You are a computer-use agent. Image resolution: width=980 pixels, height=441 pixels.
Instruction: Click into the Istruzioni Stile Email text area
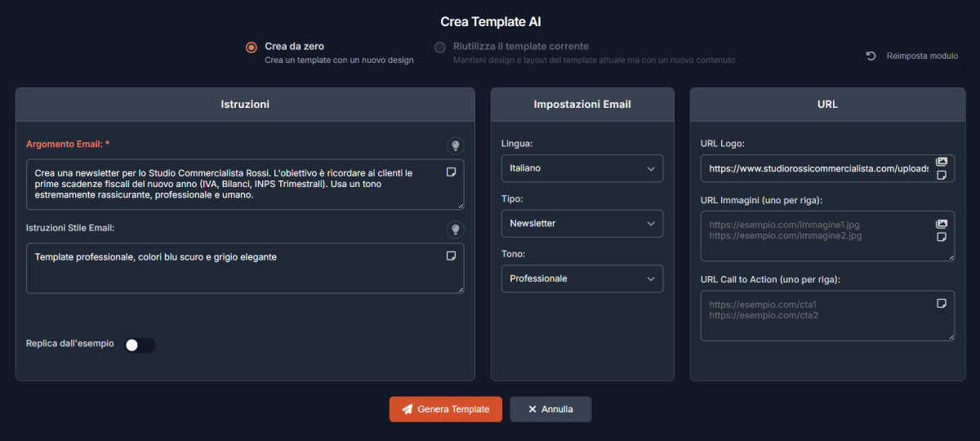[x=237, y=274]
